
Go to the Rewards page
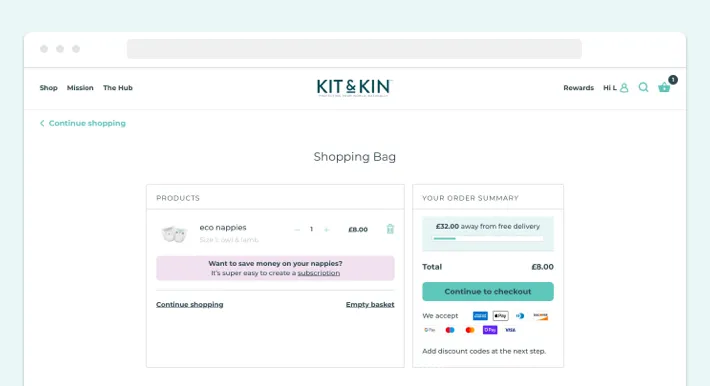578,88
